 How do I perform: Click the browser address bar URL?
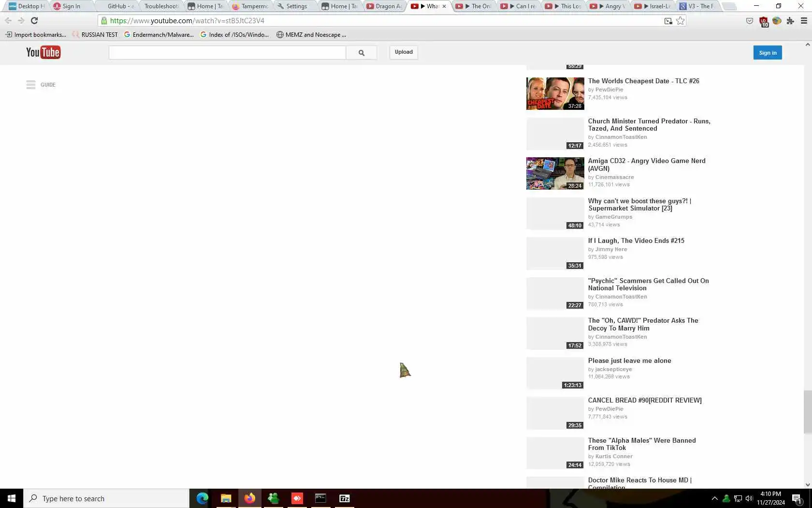tap(187, 21)
